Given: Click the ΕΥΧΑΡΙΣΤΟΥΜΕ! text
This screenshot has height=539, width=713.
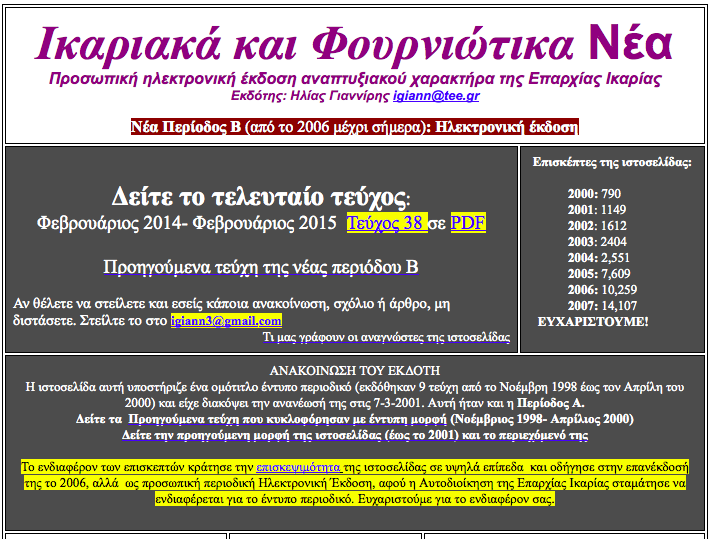Looking at the screenshot, I should 593,322.
